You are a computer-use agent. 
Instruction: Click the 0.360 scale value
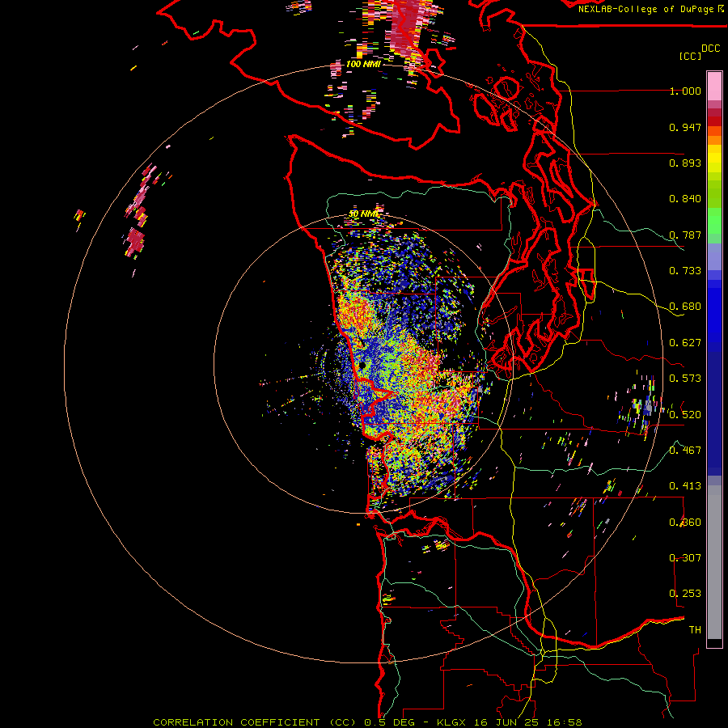(x=685, y=523)
